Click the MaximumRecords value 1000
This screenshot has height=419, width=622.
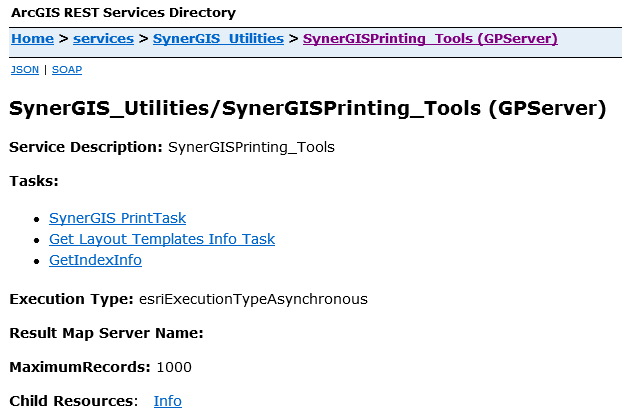tap(173, 367)
